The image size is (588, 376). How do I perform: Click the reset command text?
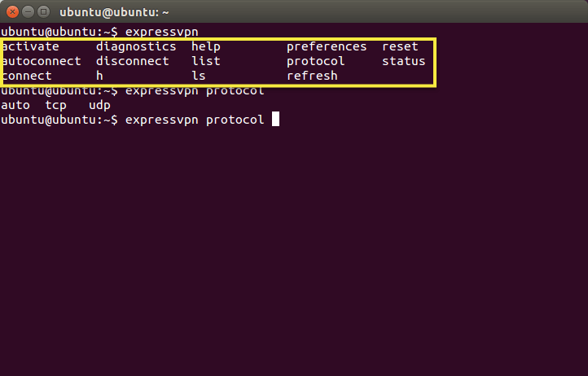(x=400, y=46)
